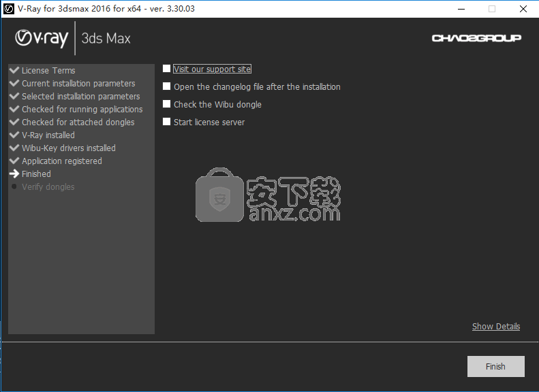Open the Show Details link
The width and height of the screenshot is (539, 392).
click(495, 327)
